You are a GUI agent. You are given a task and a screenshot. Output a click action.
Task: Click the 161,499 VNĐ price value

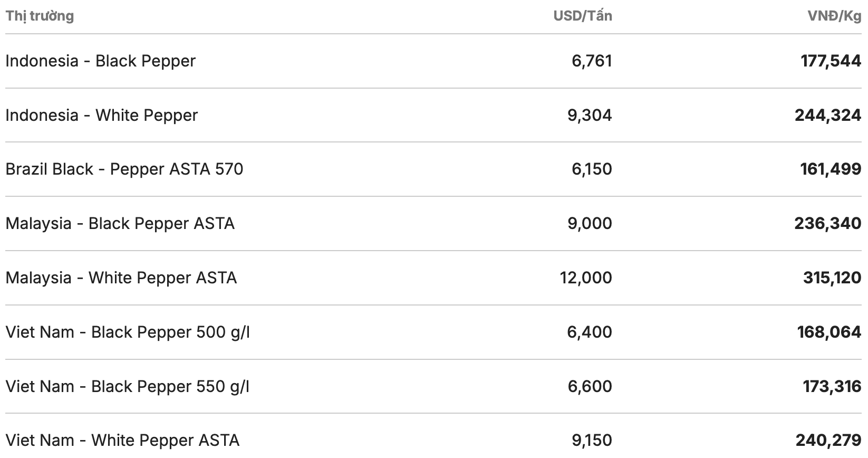[x=831, y=169]
